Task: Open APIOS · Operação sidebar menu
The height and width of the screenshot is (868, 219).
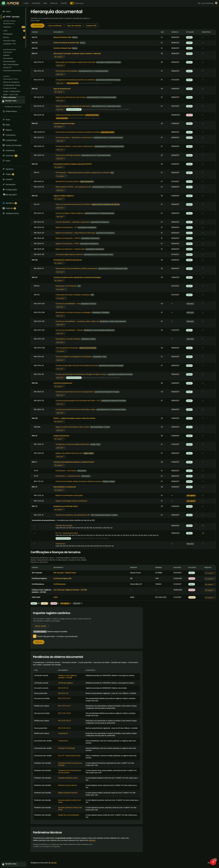Action: coord(13,16)
